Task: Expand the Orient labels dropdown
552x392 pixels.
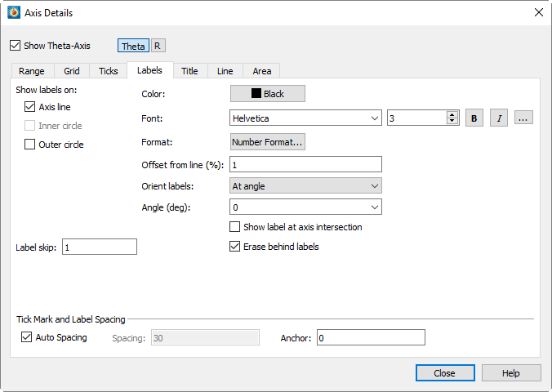Action: pyautogui.click(x=305, y=186)
